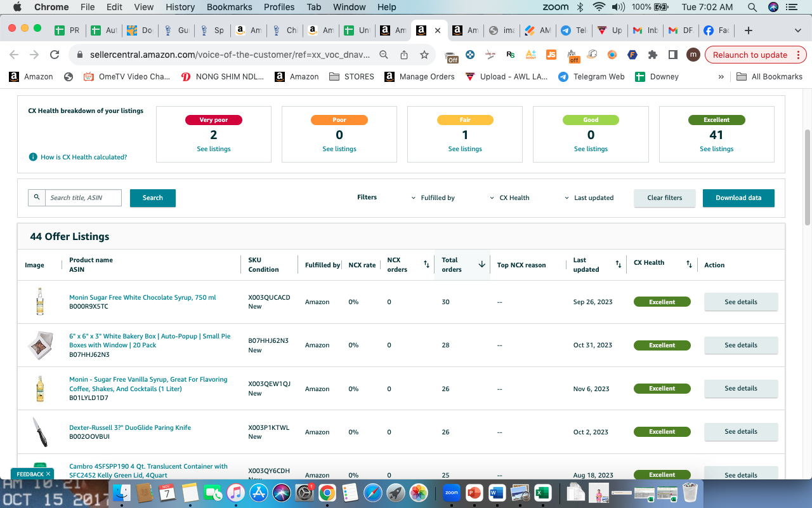
Task: Open the new tab plus button
Action: tap(749, 30)
